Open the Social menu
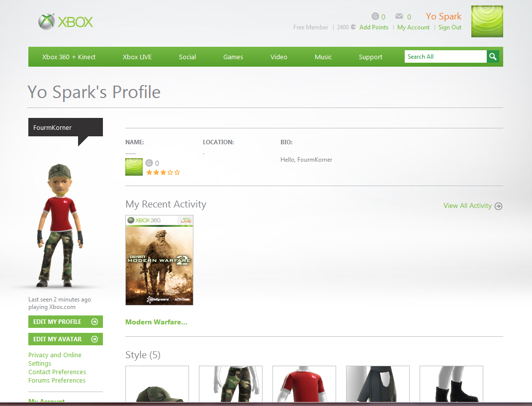 187,57
